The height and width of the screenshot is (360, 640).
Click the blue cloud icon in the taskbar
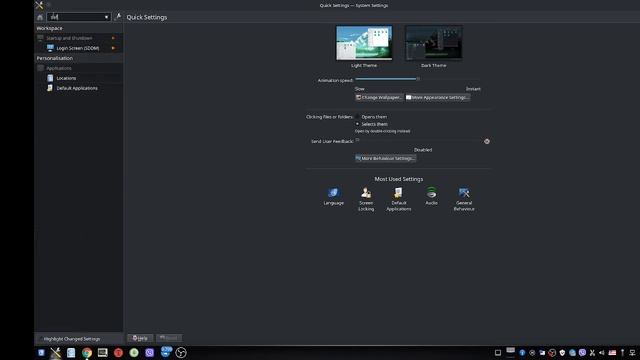[x=166, y=352]
